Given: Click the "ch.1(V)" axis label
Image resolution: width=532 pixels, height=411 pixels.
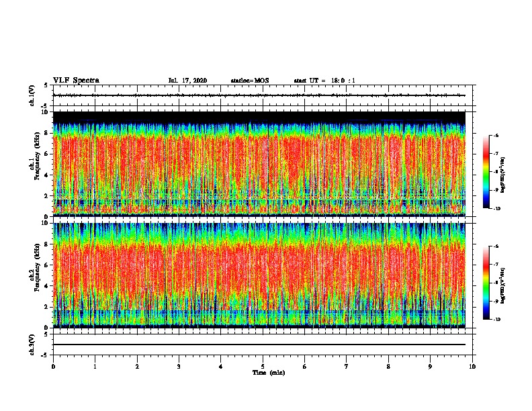Looking at the screenshot, I should pyautogui.click(x=32, y=95).
